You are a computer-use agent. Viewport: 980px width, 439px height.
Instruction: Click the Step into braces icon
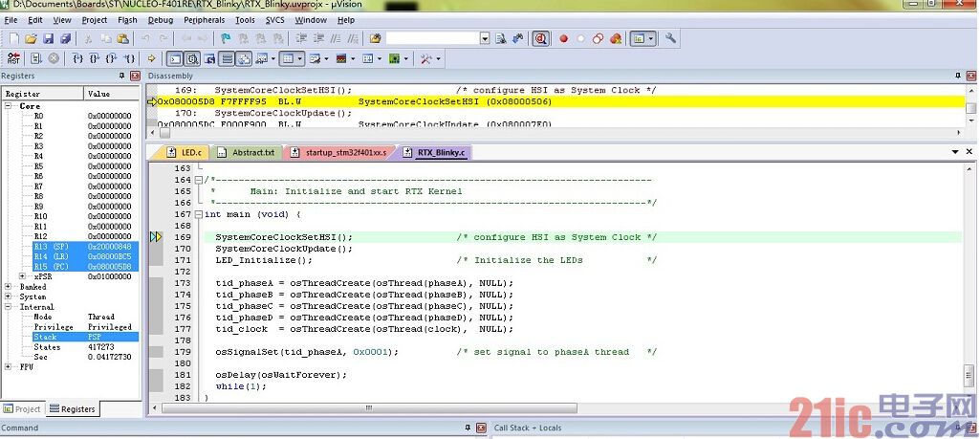click(x=77, y=58)
